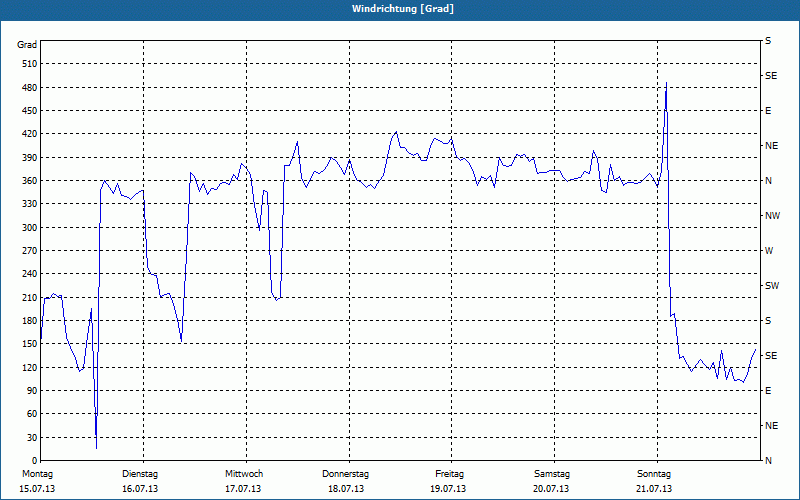Viewport: 800px width, 500px height.
Task: Select the date 18.07.13
Action: pos(346,489)
